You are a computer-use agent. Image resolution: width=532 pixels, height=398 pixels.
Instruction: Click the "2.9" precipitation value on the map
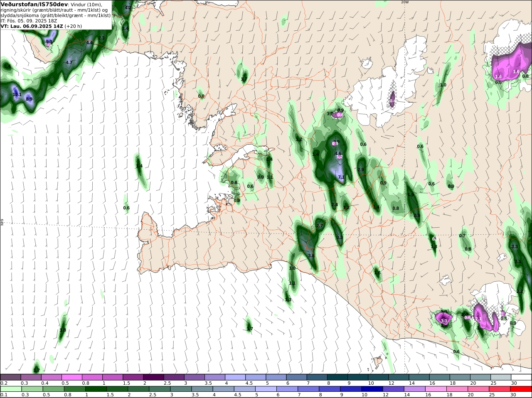click(361, 170)
